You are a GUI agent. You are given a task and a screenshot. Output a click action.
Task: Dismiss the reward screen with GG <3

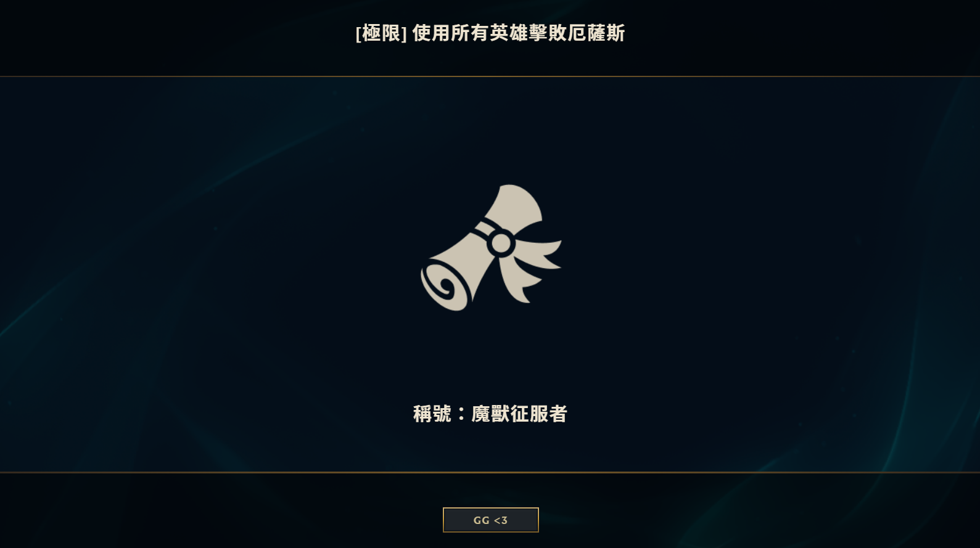[490, 520]
